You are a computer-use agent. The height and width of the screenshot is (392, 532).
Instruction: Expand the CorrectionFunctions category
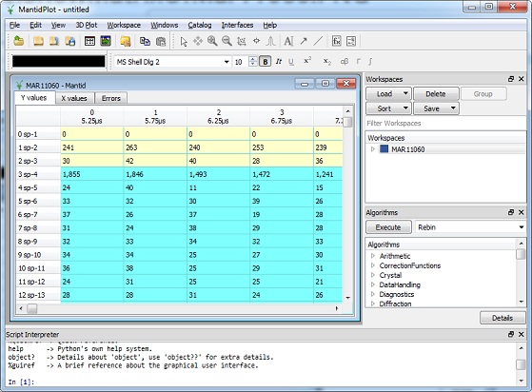coord(373,265)
